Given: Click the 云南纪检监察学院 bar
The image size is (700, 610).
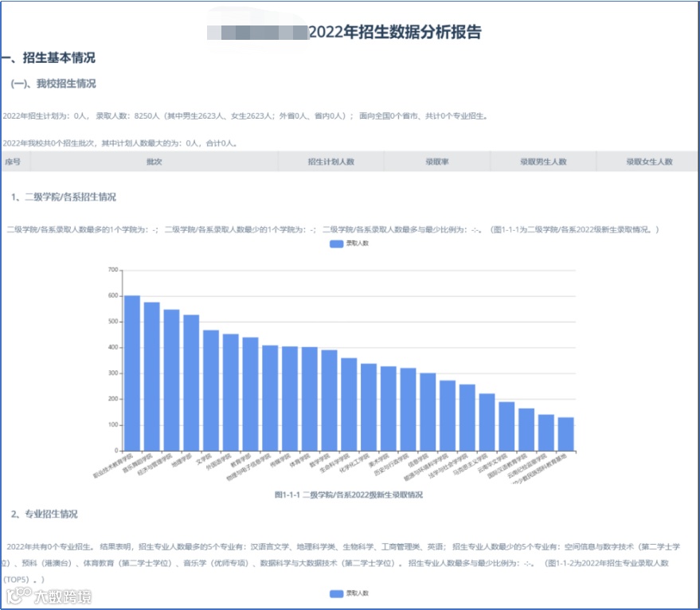Looking at the screenshot, I should 546,432.
